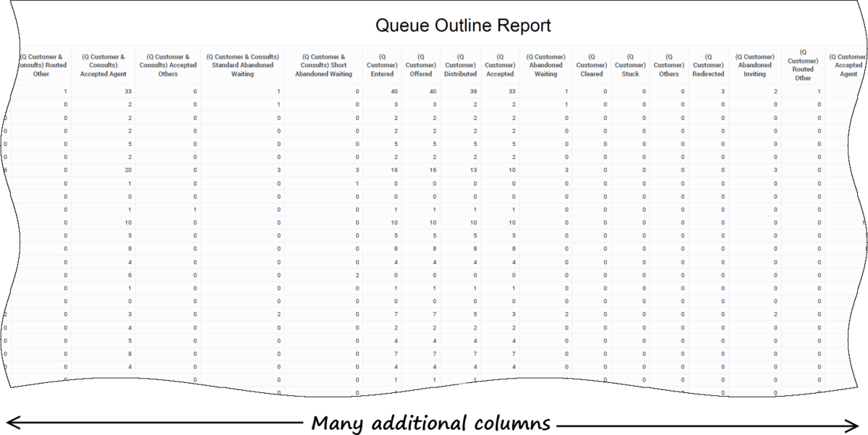The image size is (868, 435).
Task: Select the (Q Customer & Consults) Accepted Others header
Action: [x=168, y=65]
